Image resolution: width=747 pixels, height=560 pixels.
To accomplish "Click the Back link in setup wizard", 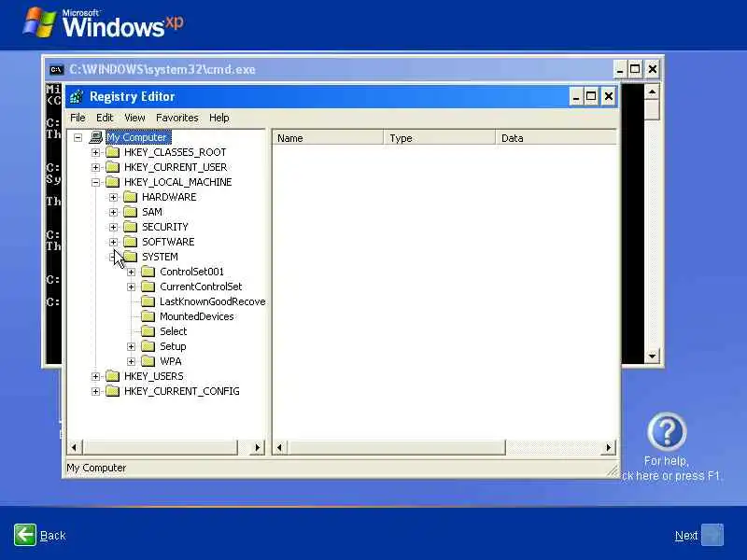I will 53,536.
